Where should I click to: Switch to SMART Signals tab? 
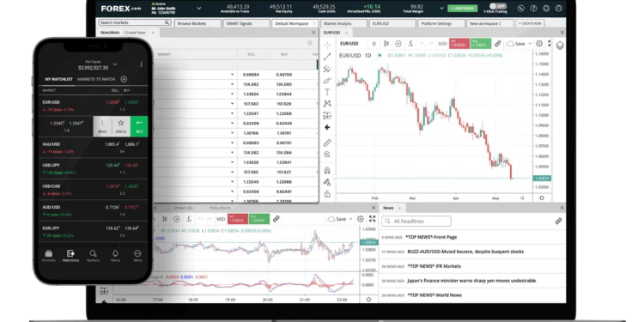(246, 23)
